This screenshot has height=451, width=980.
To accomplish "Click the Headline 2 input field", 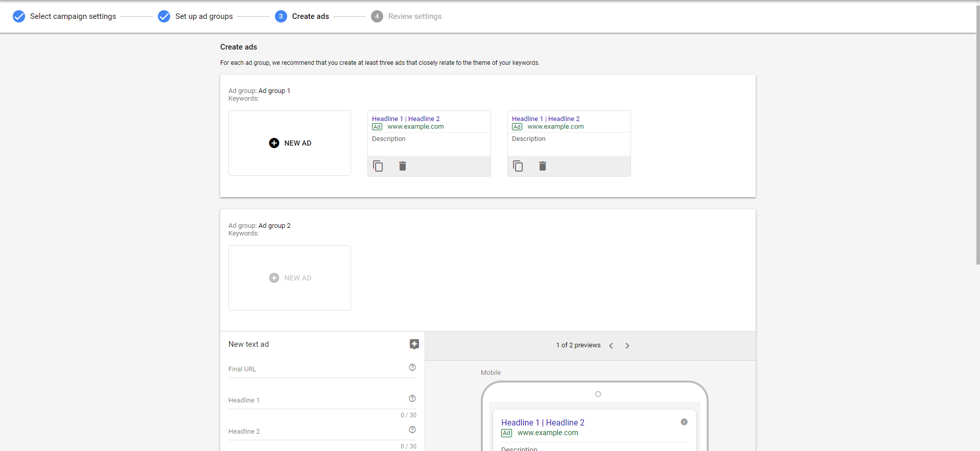I will [322, 431].
